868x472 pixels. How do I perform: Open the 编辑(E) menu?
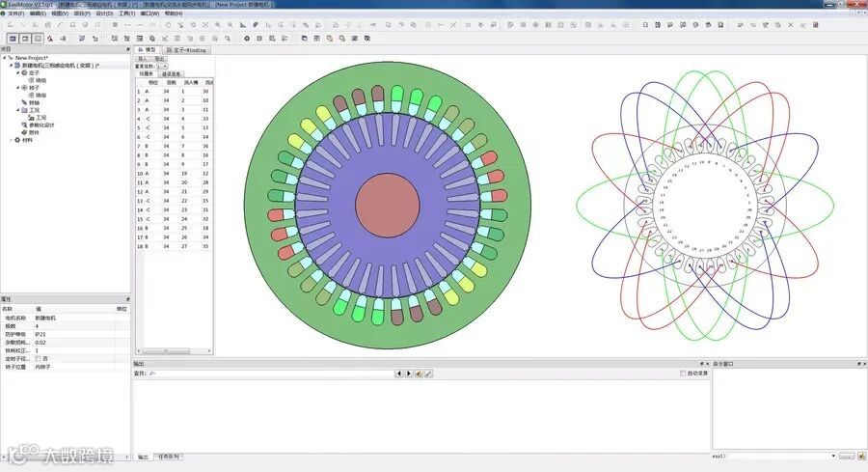(x=38, y=14)
